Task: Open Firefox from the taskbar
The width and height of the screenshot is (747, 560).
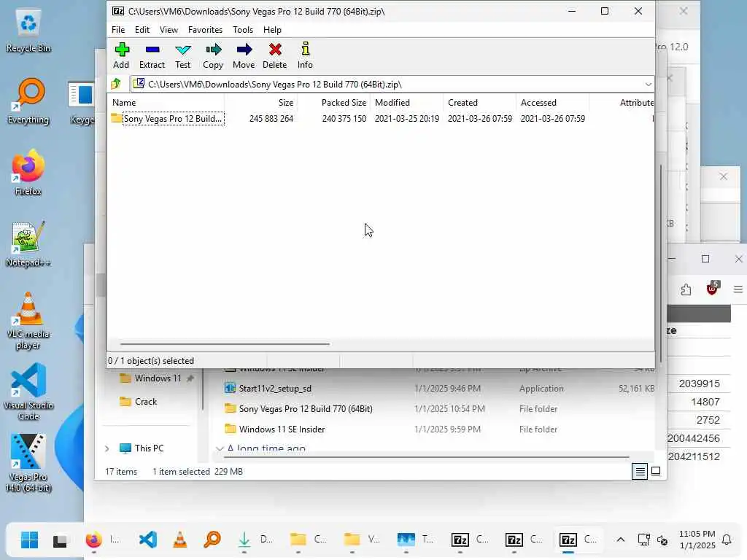Action: (94, 540)
